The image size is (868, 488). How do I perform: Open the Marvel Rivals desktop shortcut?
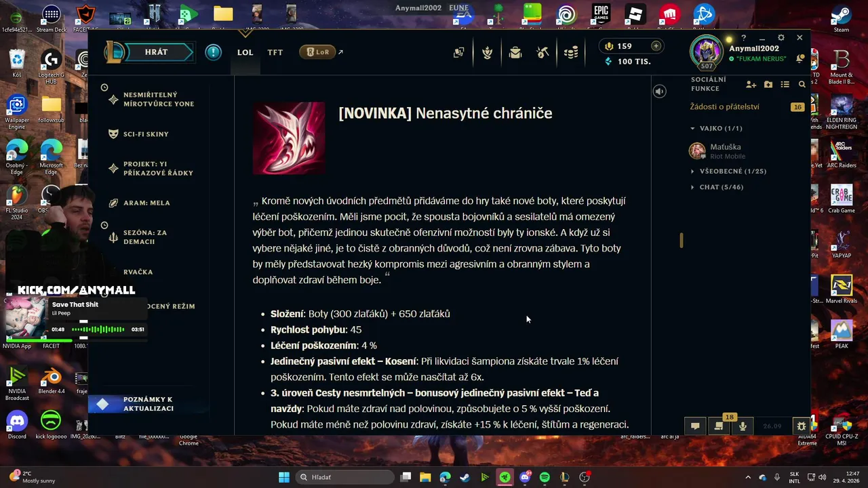[842, 289]
